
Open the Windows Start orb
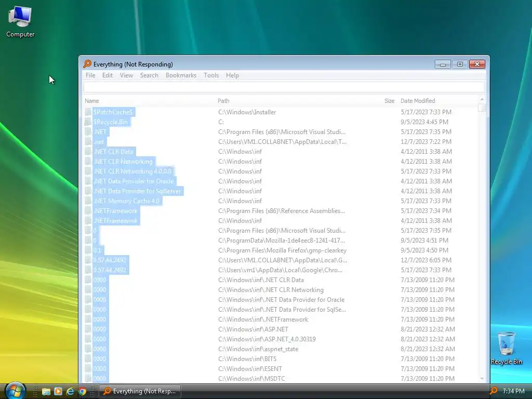coord(15,391)
